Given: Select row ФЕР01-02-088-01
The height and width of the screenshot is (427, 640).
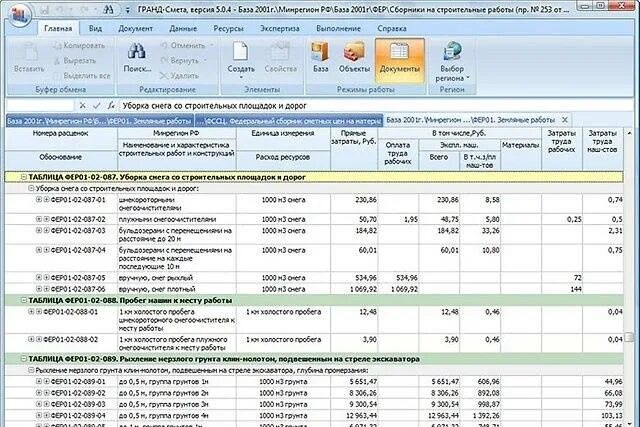Looking at the screenshot, I should [x=314, y=320].
